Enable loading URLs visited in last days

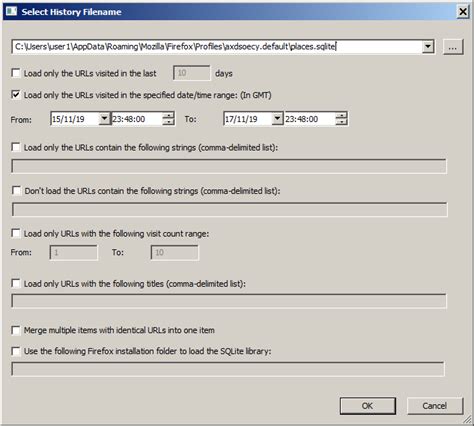[x=16, y=73]
